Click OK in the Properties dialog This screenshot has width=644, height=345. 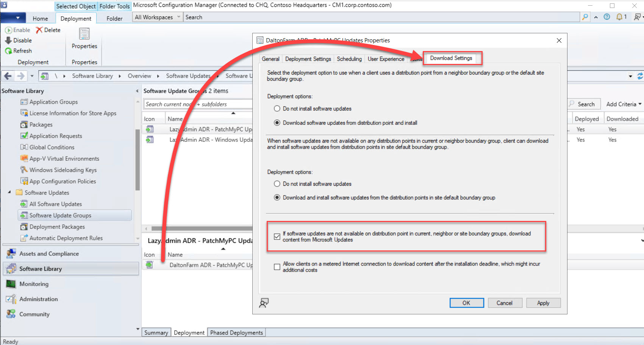466,303
